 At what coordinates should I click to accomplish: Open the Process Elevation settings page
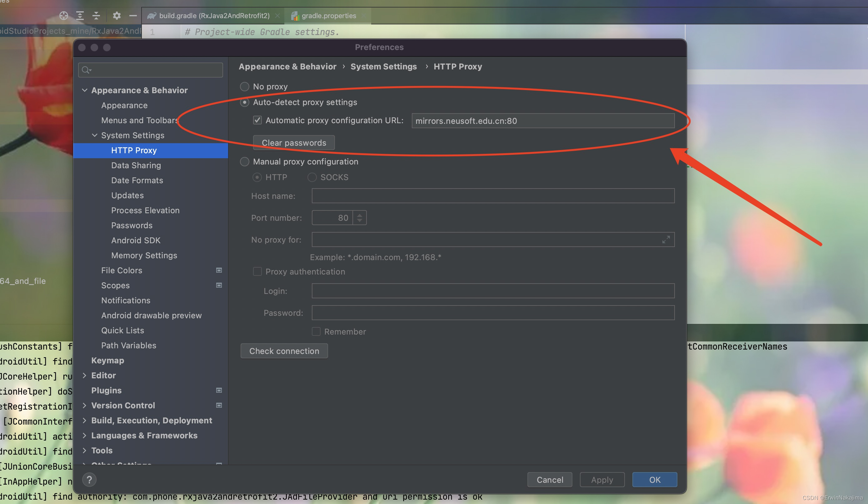click(x=145, y=210)
